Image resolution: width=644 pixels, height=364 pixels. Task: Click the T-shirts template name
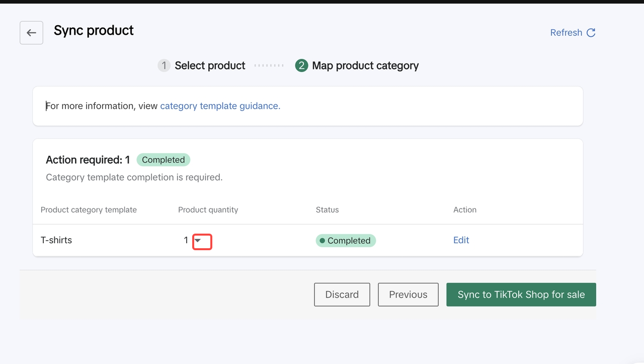click(56, 240)
